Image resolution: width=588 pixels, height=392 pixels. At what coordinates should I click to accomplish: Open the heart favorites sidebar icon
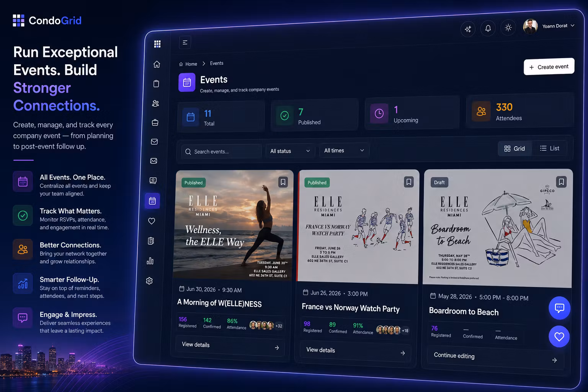[152, 221]
